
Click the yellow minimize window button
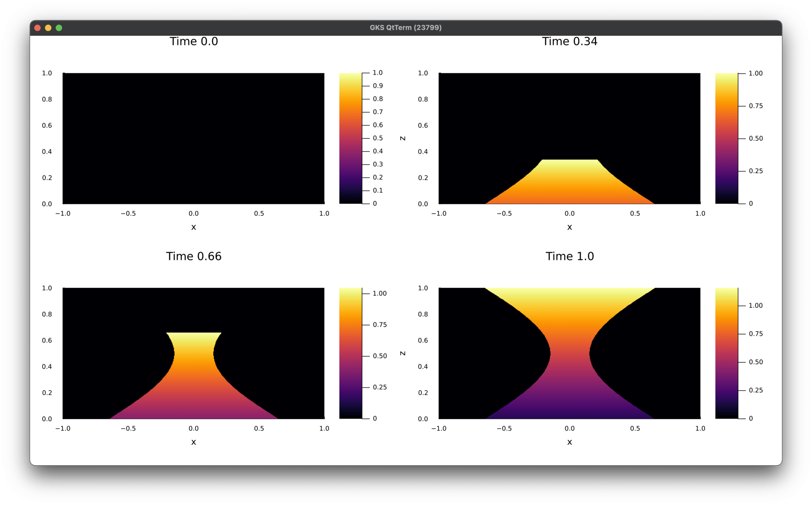coord(48,28)
